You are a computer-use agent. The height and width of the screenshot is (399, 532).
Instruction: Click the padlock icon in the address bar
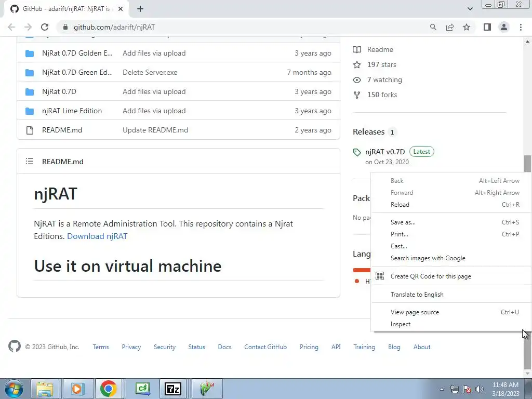point(65,27)
